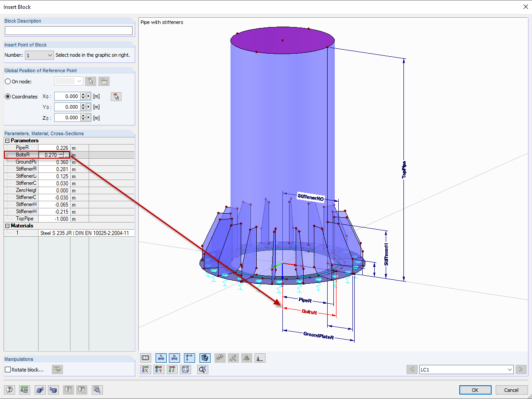This screenshot has height=399, width=532.
Task: Click the BoltsR value spinner
Action: coord(61,155)
